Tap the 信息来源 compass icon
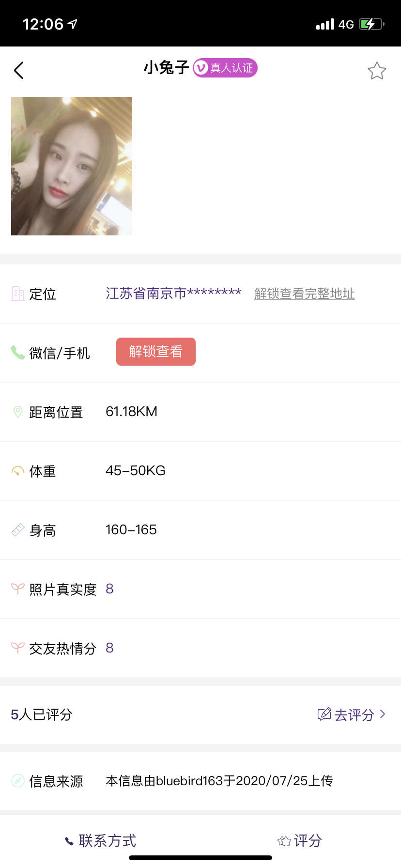This screenshot has width=401, height=868. tap(18, 781)
